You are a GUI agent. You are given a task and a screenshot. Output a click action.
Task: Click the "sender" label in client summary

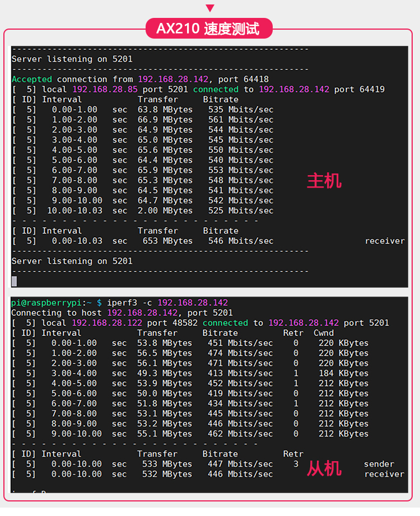[x=379, y=464]
